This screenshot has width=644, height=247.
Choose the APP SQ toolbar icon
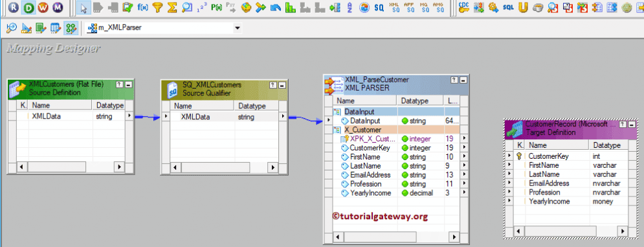coord(409,7)
